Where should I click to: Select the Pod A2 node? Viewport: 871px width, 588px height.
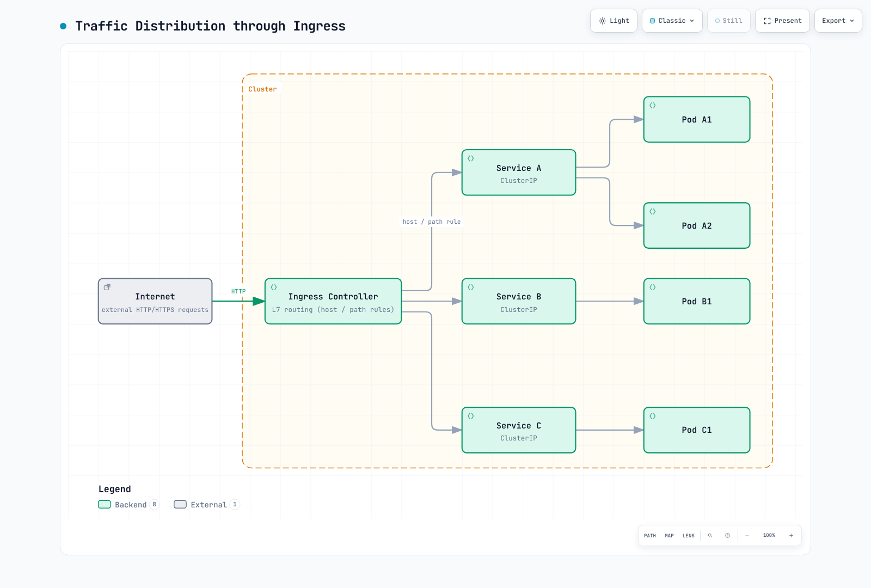(697, 226)
